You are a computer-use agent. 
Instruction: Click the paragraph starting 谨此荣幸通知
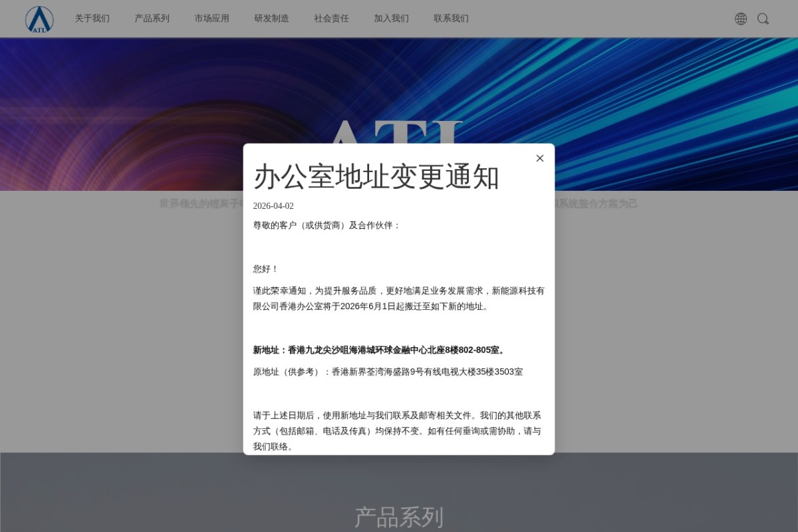399,299
